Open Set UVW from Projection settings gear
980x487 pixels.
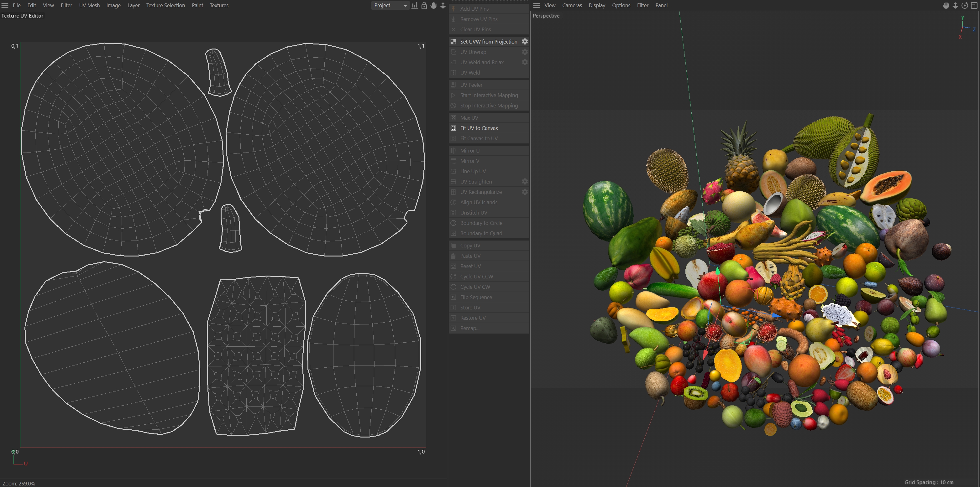[x=525, y=41]
